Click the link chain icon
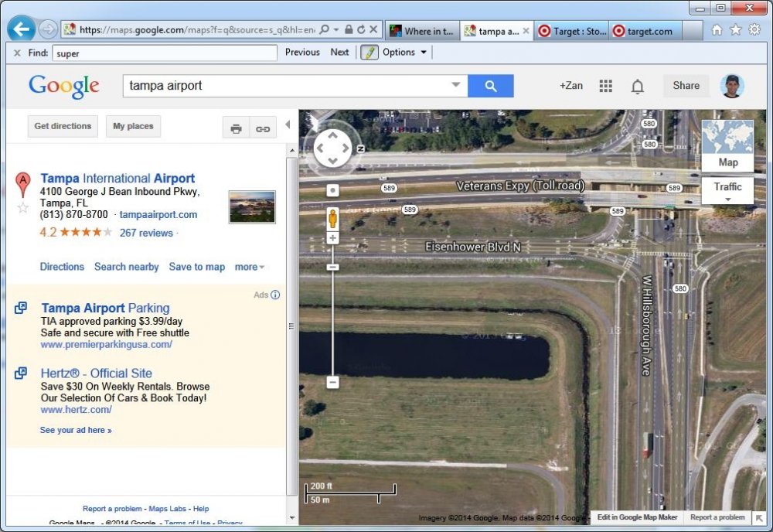773x532 pixels. click(x=263, y=128)
